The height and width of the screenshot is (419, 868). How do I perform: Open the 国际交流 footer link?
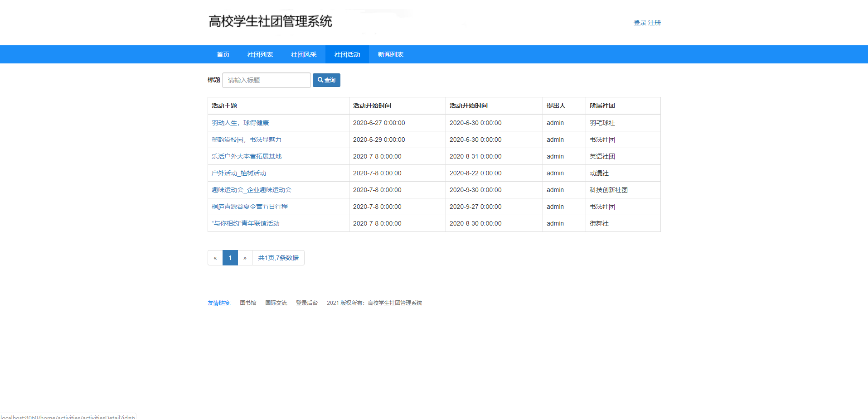click(x=276, y=303)
